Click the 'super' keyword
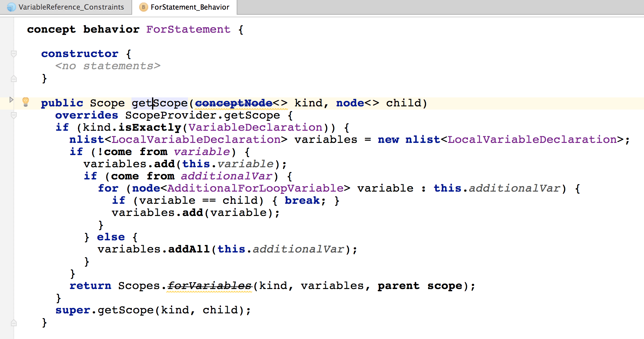The image size is (644, 339). pyautogui.click(x=73, y=310)
